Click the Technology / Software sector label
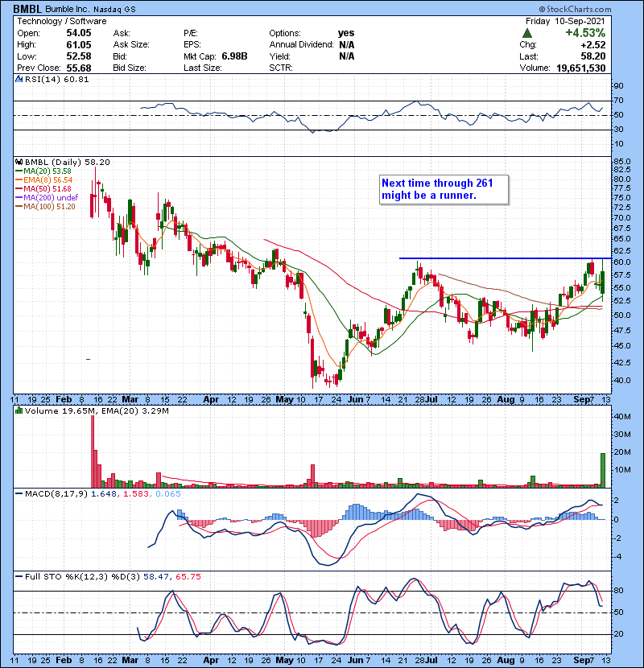Image resolution: width=644 pixels, height=668 pixels. tap(62, 21)
